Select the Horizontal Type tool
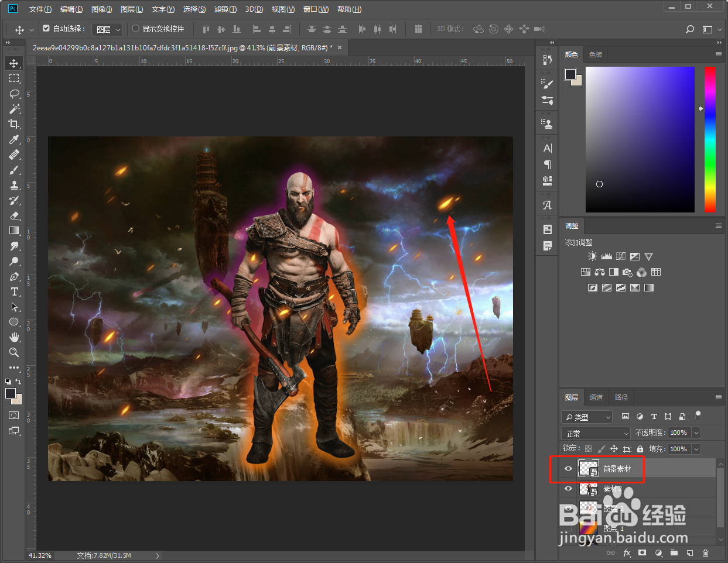Viewport: 728px width, 563px height. pos(14,291)
